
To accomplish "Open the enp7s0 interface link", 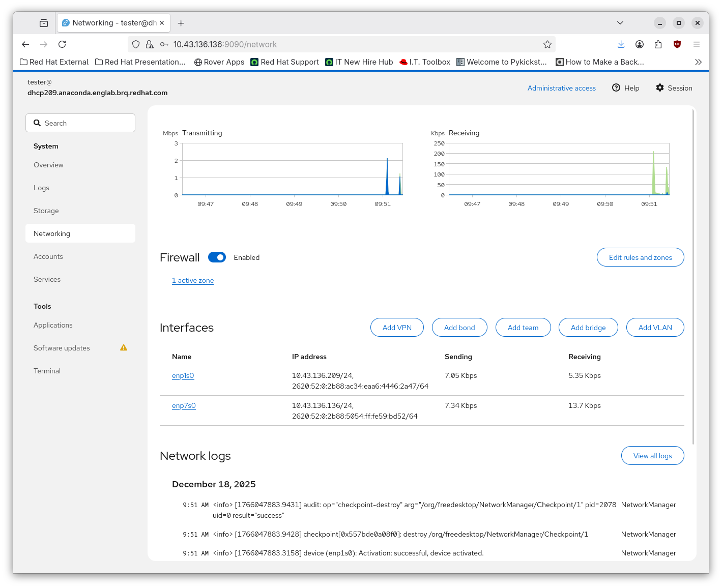I will click(184, 405).
